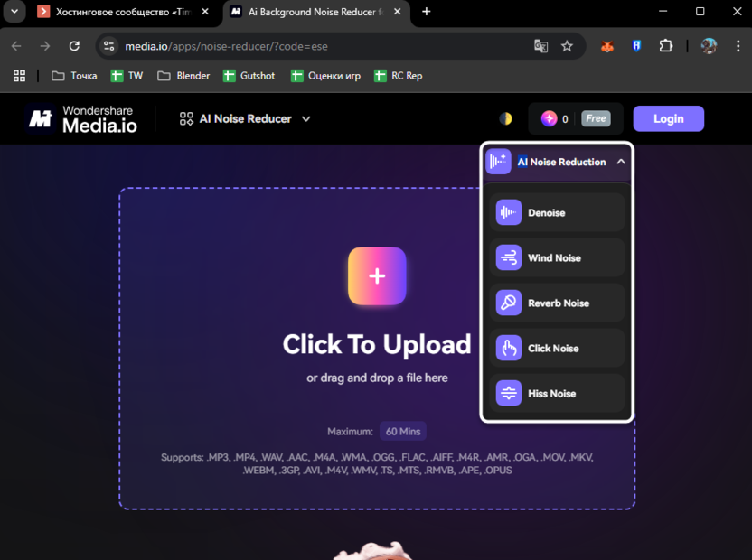
Task: Expand the AI Noise Reducer chevron
Action: pyautogui.click(x=306, y=119)
